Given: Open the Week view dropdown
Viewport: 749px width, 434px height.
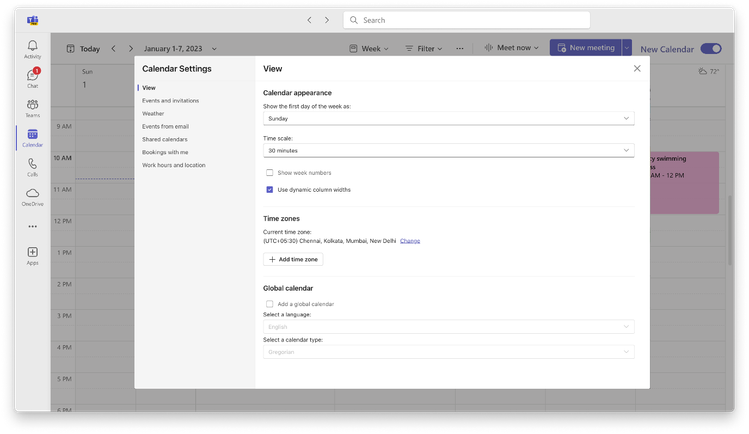Looking at the screenshot, I should pyautogui.click(x=369, y=49).
